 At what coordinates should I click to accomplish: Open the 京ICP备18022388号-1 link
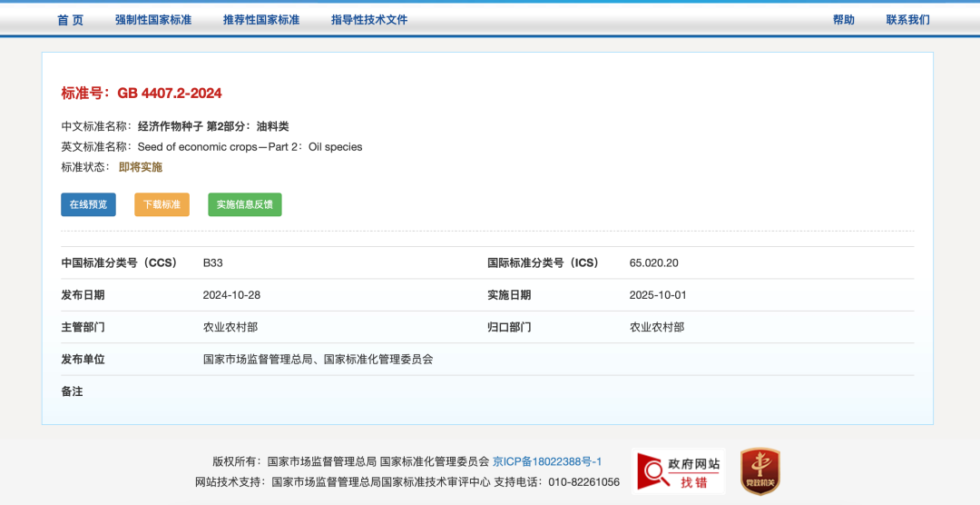(547, 461)
